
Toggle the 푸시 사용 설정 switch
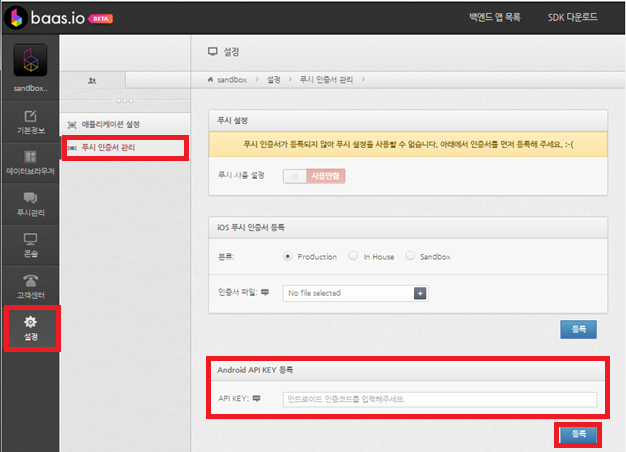(314, 176)
